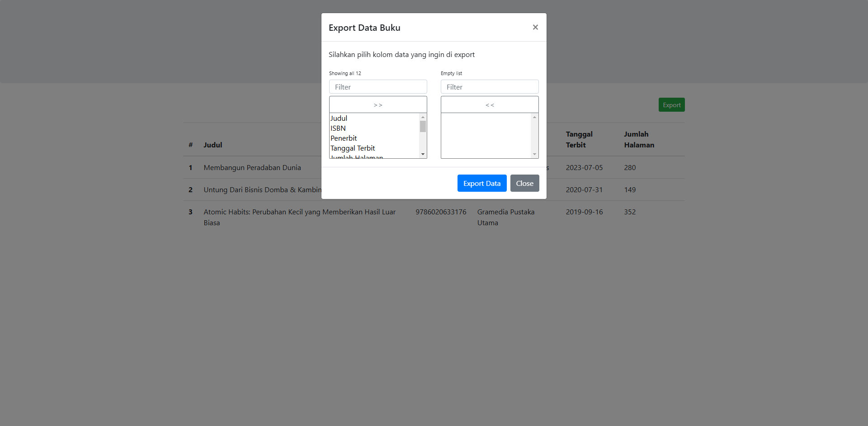Select Penerbit in the column list
Image resolution: width=868 pixels, height=426 pixels.
pos(344,138)
